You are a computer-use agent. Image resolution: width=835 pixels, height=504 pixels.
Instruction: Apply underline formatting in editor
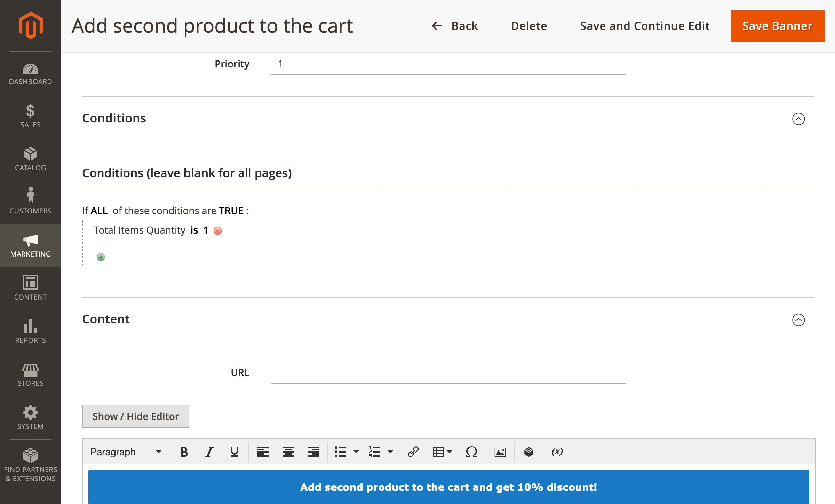[x=234, y=452]
